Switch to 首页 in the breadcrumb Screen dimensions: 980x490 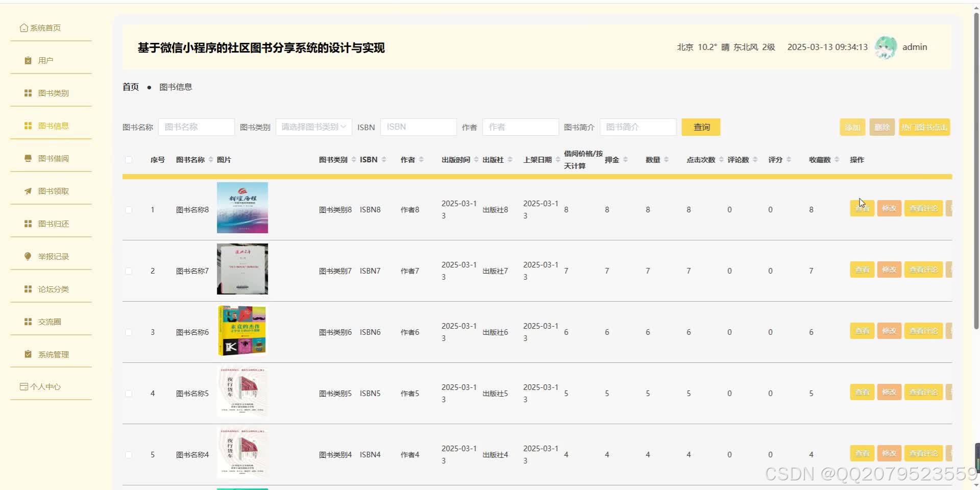(130, 86)
